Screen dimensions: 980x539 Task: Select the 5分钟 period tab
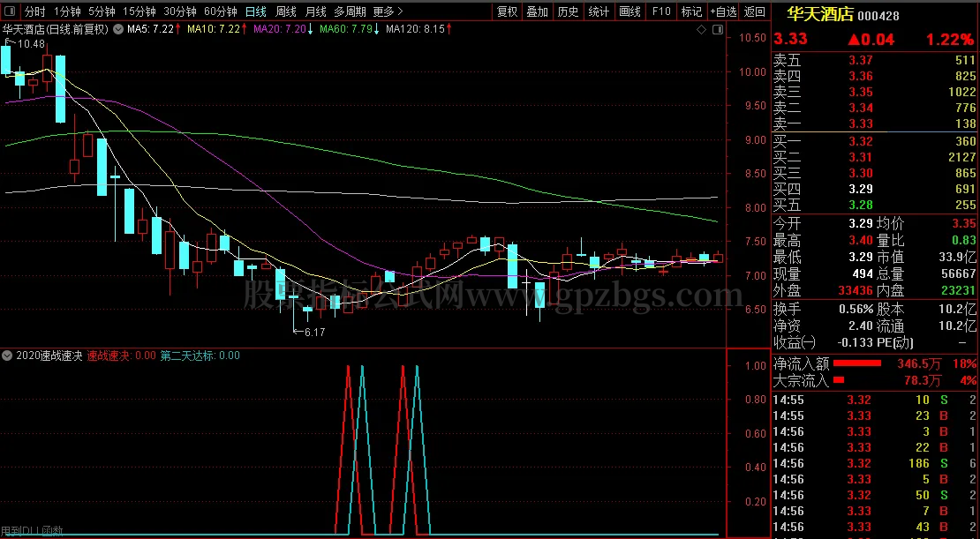(x=102, y=11)
